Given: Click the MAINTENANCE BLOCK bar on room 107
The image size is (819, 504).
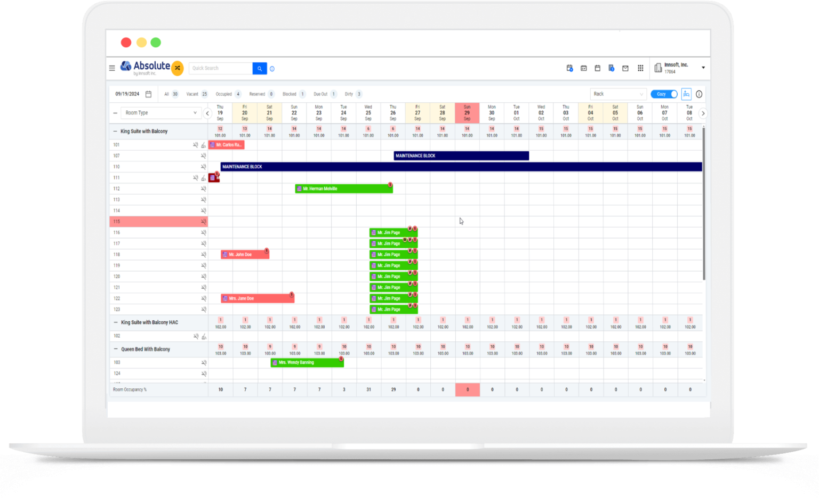Looking at the screenshot, I should coord(461,156).
